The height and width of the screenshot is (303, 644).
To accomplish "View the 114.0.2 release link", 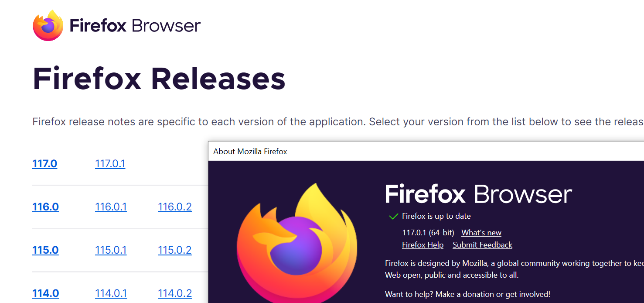I will click(x=174, y=293).
